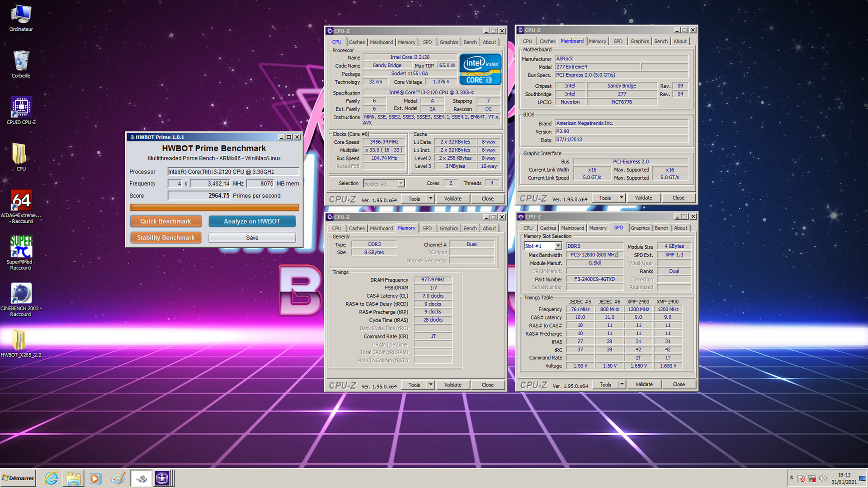Open Tools dropdown arrow in SPD window
Image resolution: width=868 pixels, height=488 pixels.
[x=622, y=385]
